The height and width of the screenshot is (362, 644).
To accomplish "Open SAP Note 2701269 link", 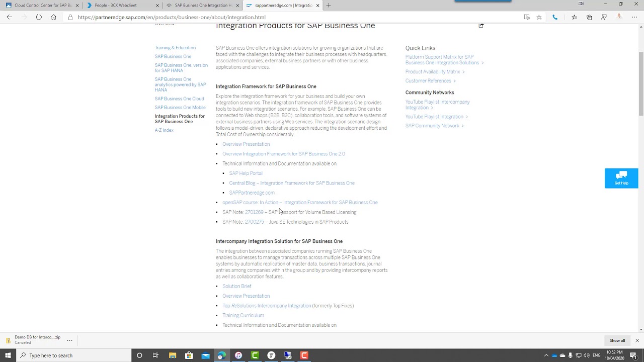I will pos(254,212).
